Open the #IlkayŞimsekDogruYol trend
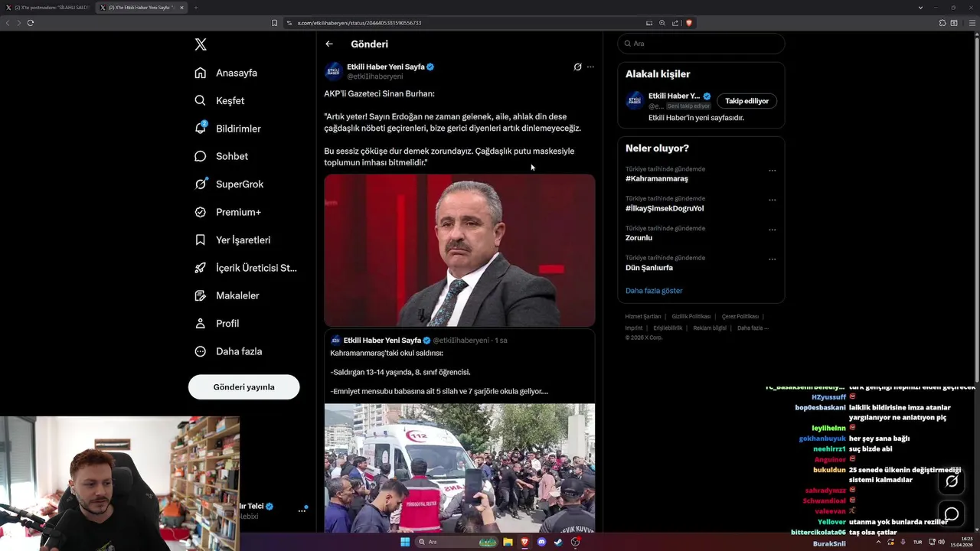Screen dimensions: 980x551 665,208
